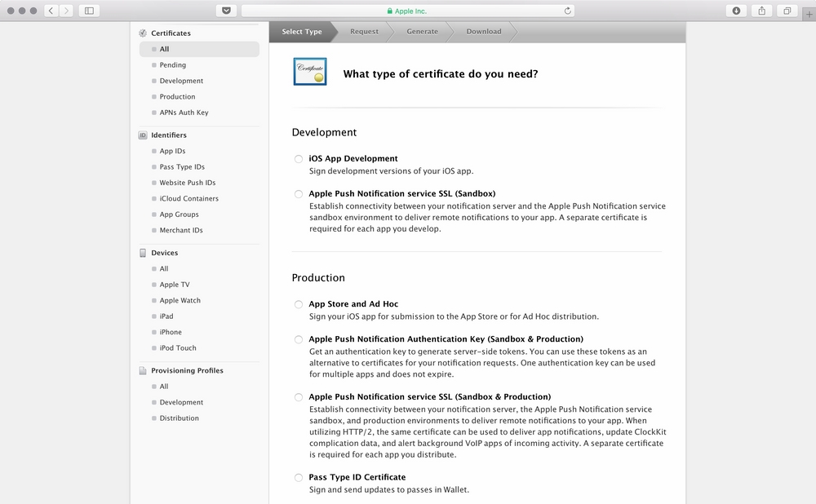View iPhone devices in sidebar
This screenshot has width=816, height=504.
pyautogui.click(x=171, y=333)
